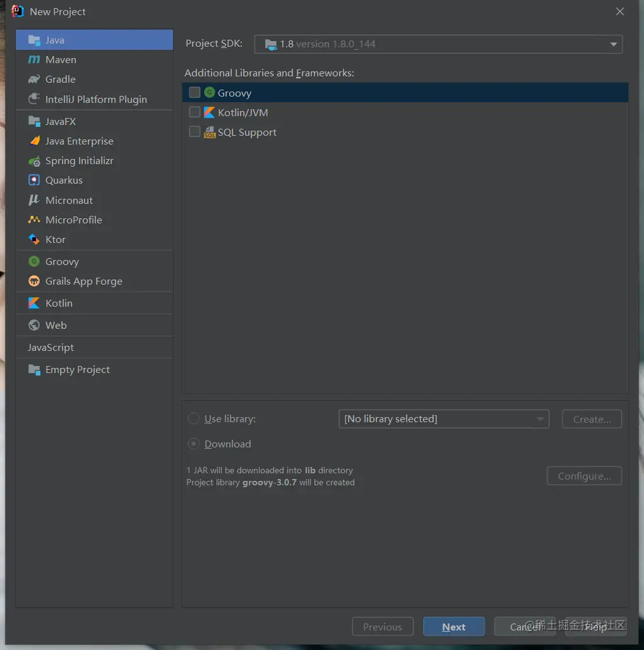This screenshot has width=644, height=650.
Task: Click the Ktor label in sidebar
Action: click(x=56, y=240)
